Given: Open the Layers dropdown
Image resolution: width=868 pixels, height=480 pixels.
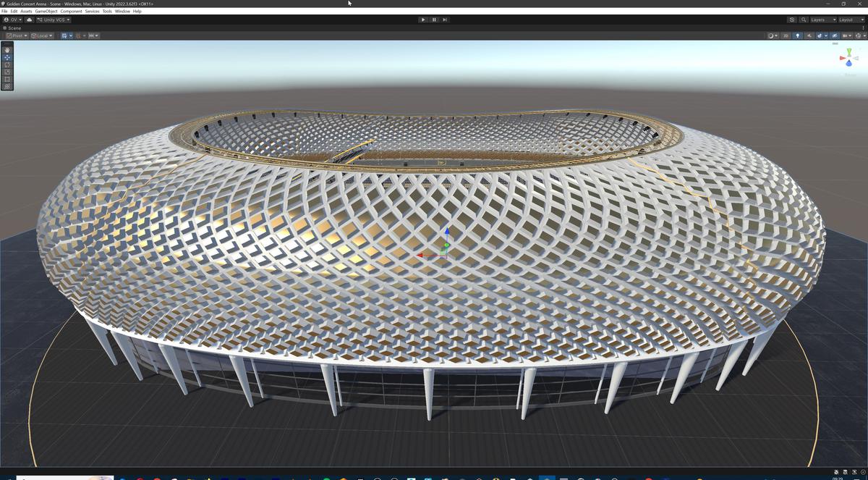Looking at the screenshot, I should click(x=824, y=20).
